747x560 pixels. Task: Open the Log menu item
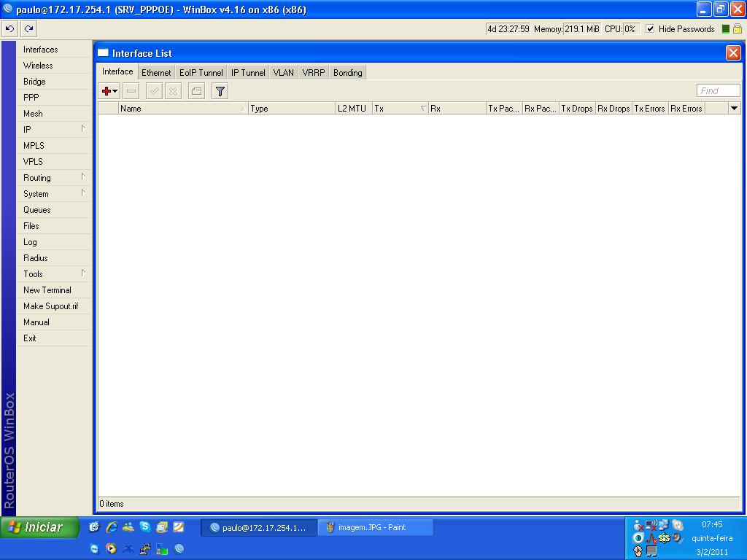point(54,242)
